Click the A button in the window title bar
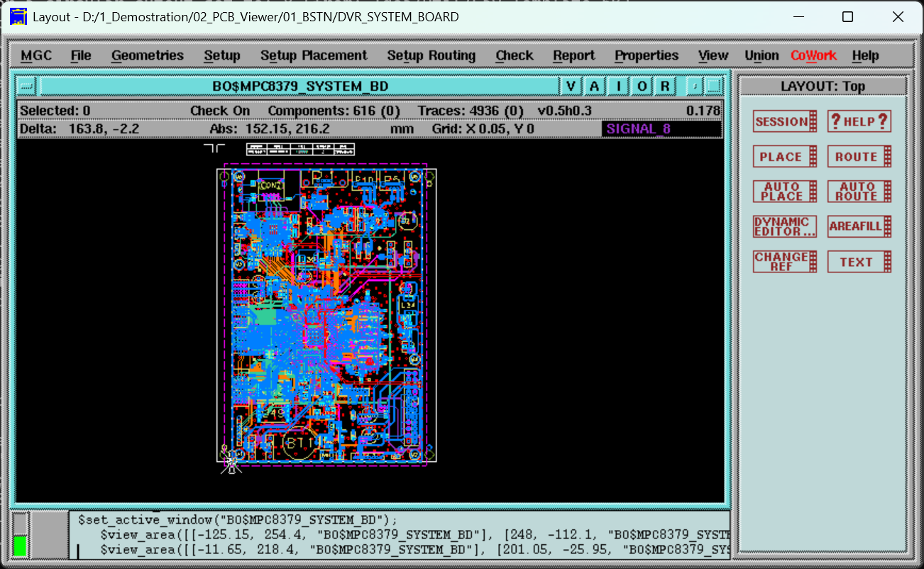This screenshot has width=924, height=569. click(x=594, y=87)
